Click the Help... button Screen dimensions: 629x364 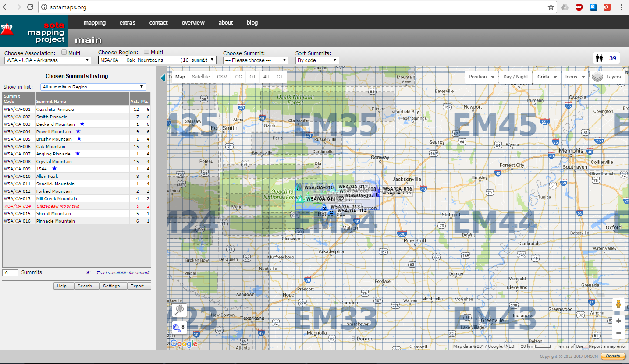point(64,286)
